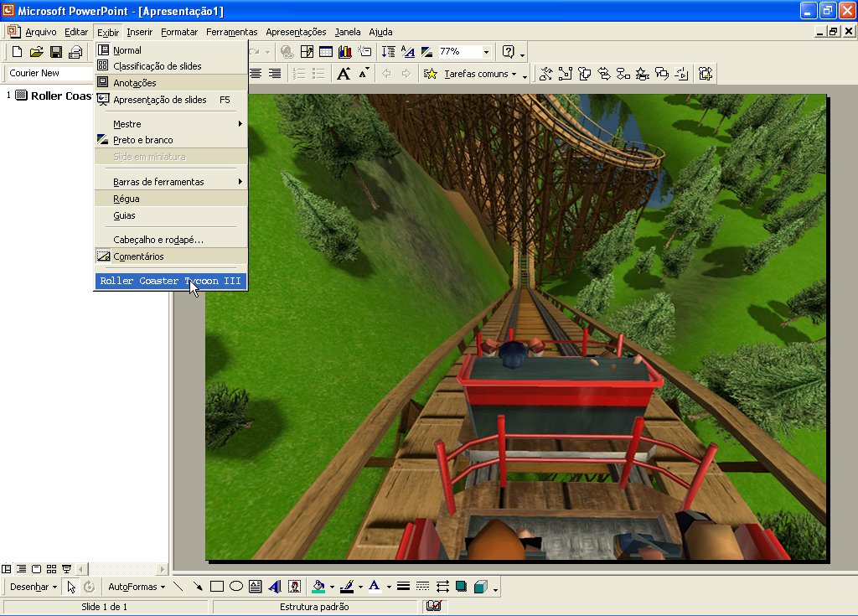This screenshot has width=858, height=616.
Task: Click the Stars and Banners icon
Action: pos(643,74)
